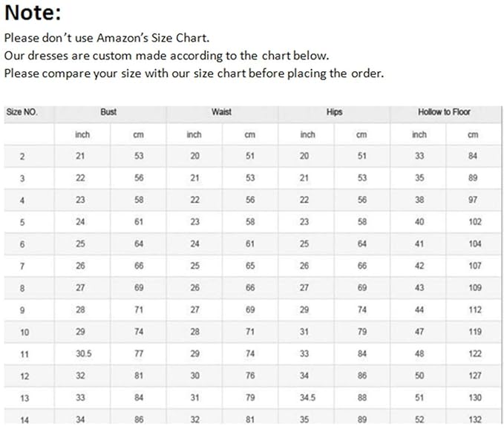504x435 pixels.
Task: Click the text about Amazon's Size Chart
Action: pyautogui.click(x=107, y=38)
